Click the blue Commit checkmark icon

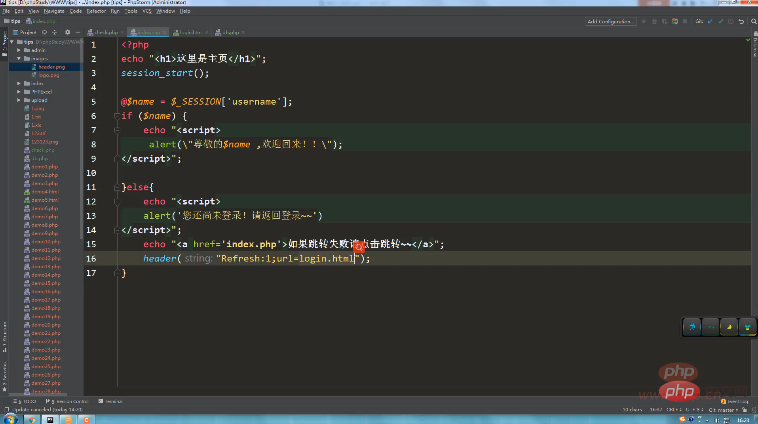click(710, 21)
